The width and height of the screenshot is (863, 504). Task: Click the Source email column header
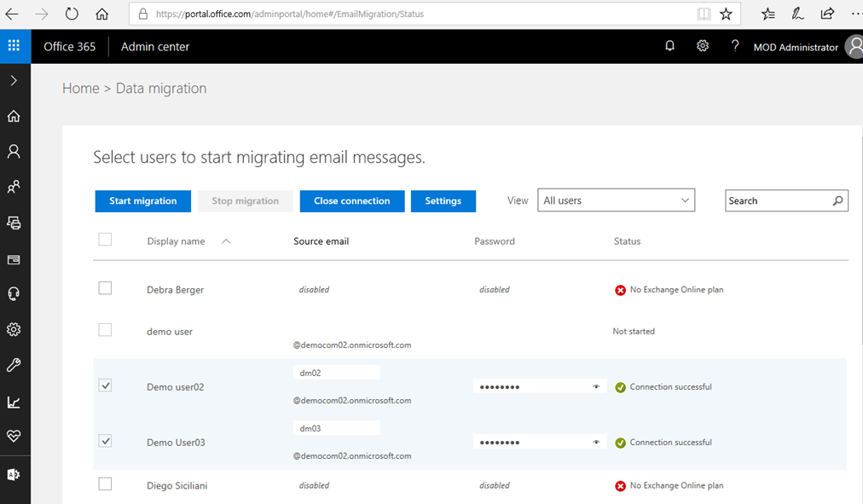coord(321,241)
